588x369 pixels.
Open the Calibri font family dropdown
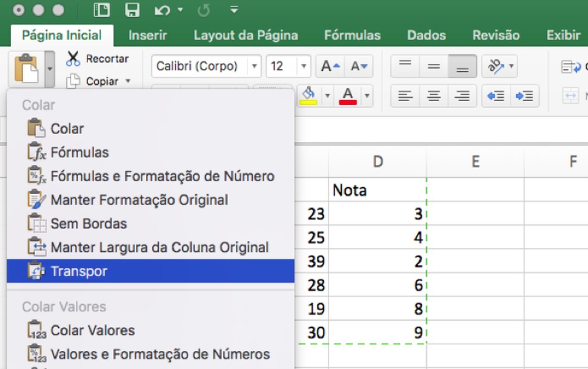[255, 66]
